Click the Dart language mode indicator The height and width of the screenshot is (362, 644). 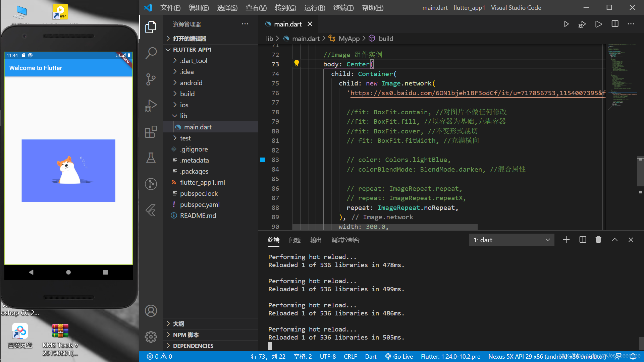point(371,357)
